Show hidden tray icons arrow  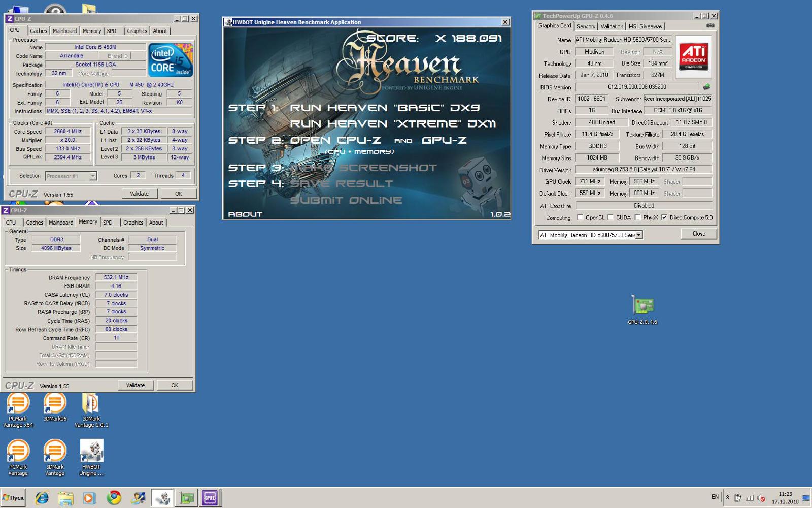click(x=727, y=497)
